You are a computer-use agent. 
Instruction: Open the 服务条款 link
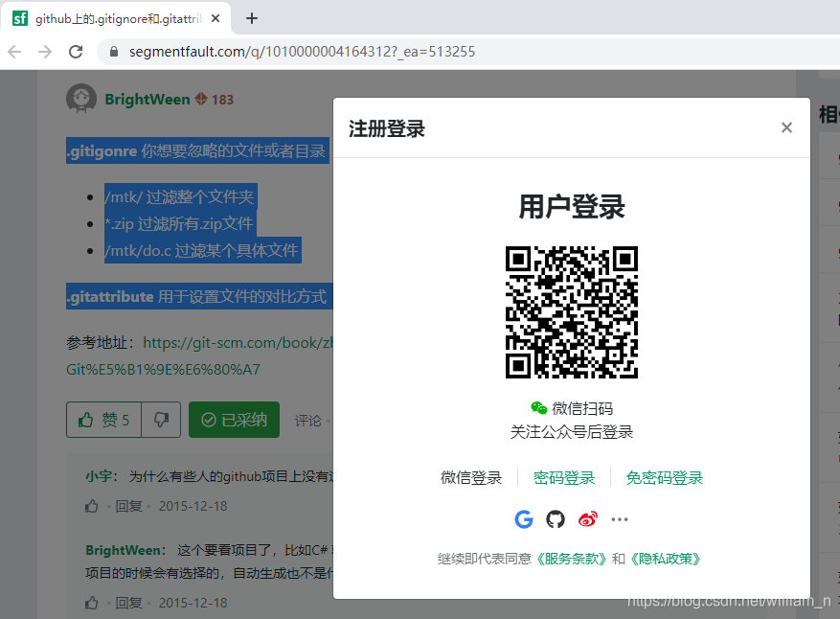tap(572, 559)
